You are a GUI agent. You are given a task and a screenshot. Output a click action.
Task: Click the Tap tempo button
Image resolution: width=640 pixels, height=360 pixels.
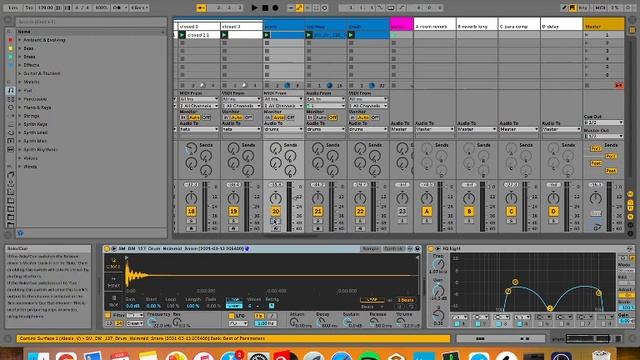click(29, 7)
